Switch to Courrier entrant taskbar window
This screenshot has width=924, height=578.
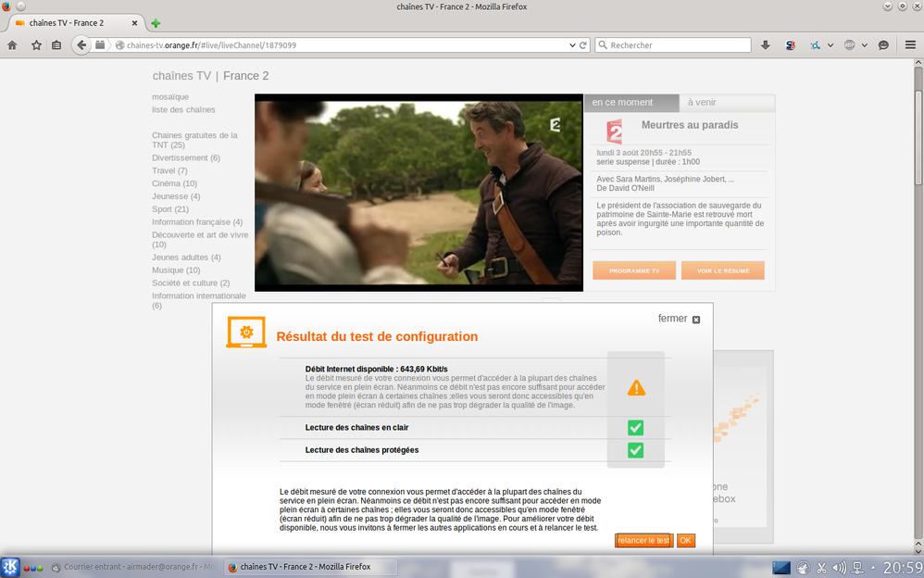(133, 567)
